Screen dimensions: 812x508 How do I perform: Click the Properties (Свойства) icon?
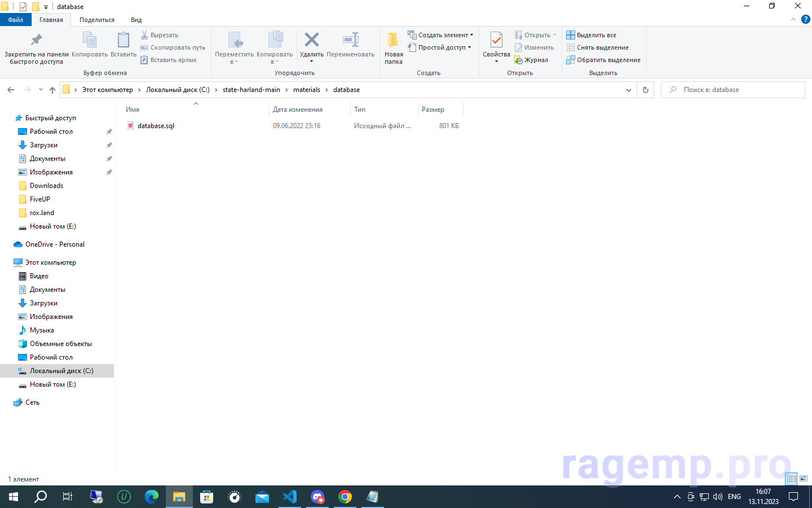(496, 40)
